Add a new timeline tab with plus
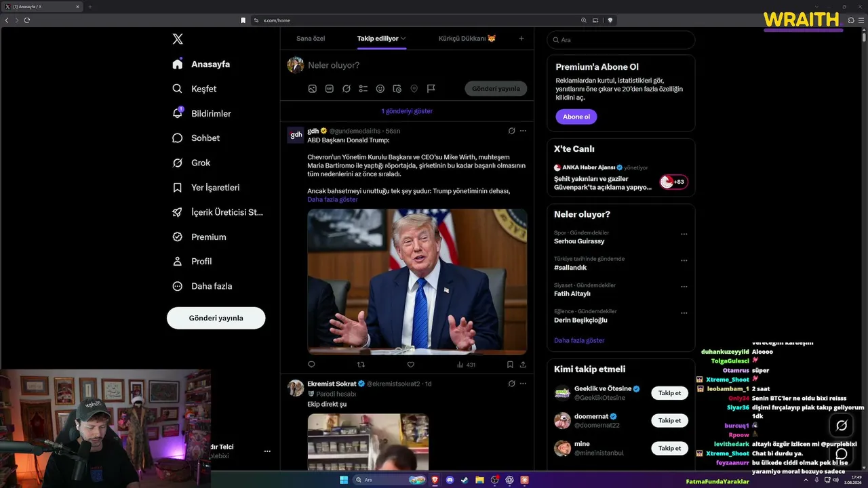This screenshot has width=868, height=488. point(521,39)
